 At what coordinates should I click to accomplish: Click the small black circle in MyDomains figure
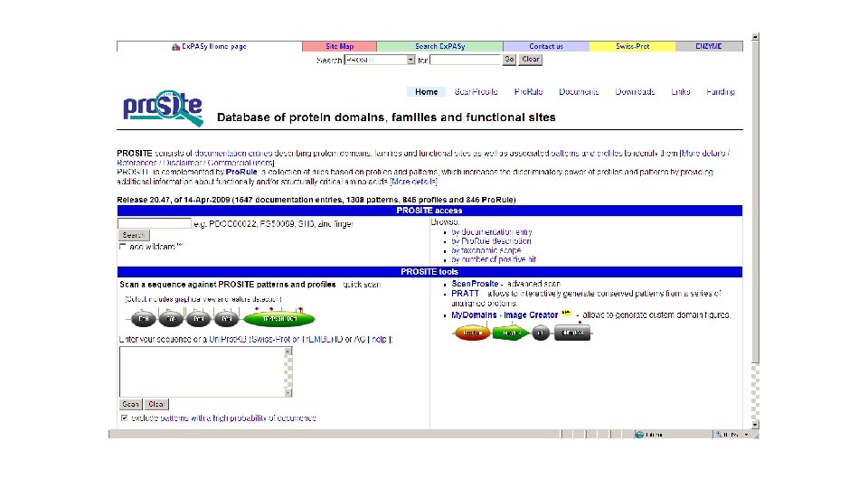pos(541,333)
